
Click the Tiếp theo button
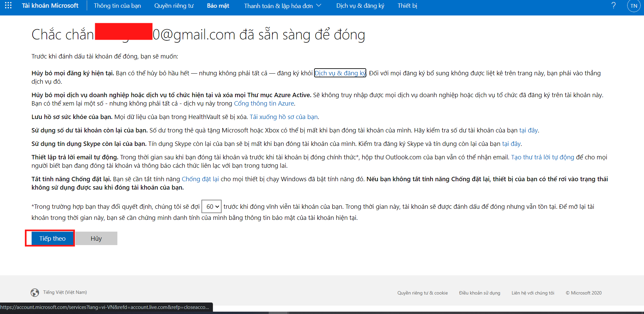point(52,238)
